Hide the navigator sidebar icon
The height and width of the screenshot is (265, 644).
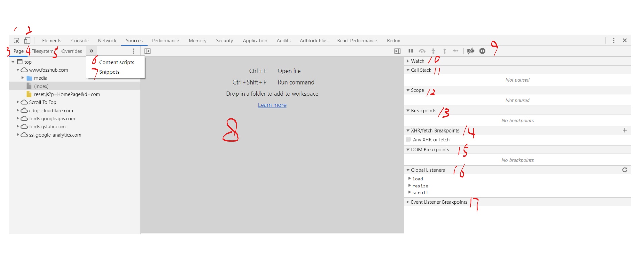147,51
